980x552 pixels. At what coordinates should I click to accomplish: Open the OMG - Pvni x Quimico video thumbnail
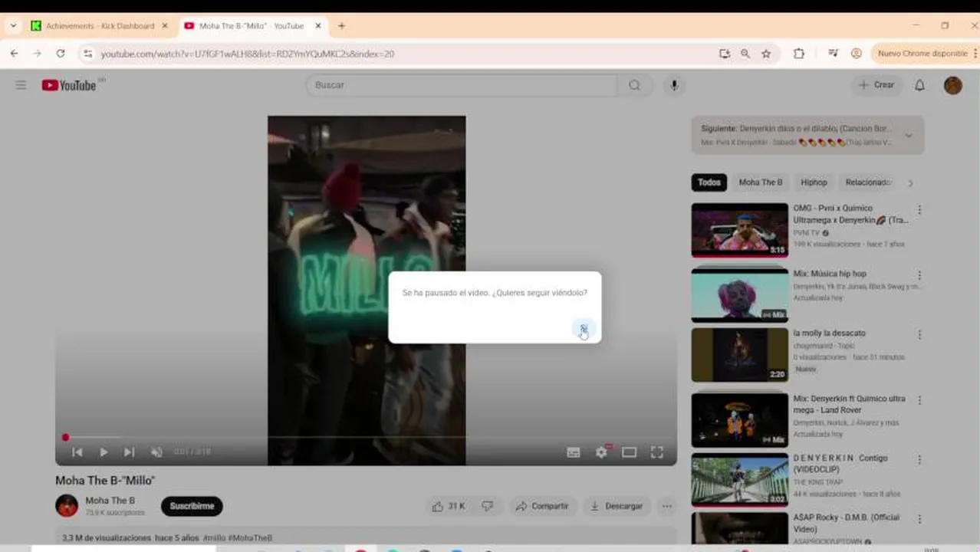tap(739, 230)
